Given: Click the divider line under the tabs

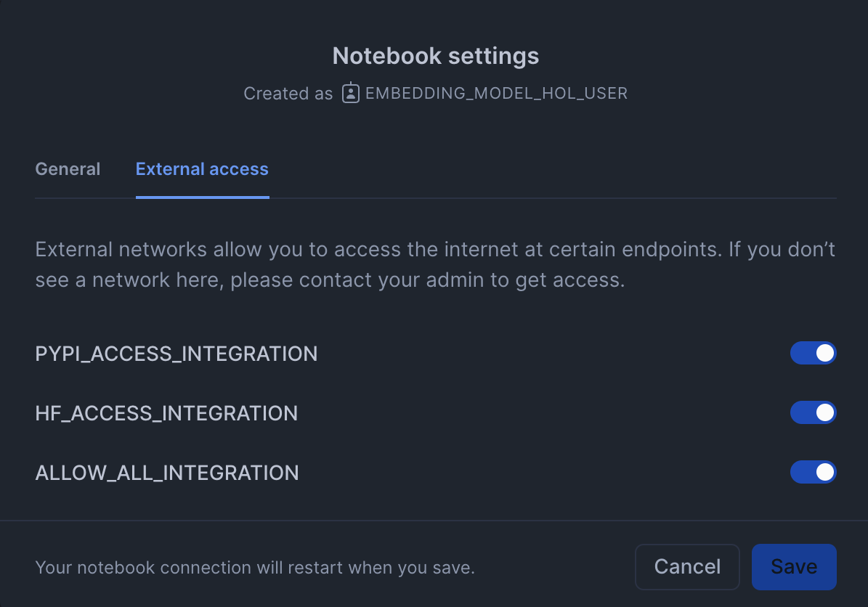Looking at the screenshot, I should pyautogui.click(x=552, y=198).
